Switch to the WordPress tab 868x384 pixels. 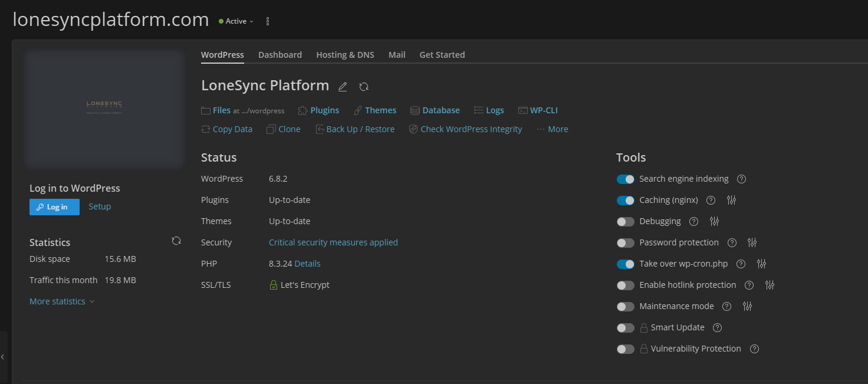click(222, 54)
